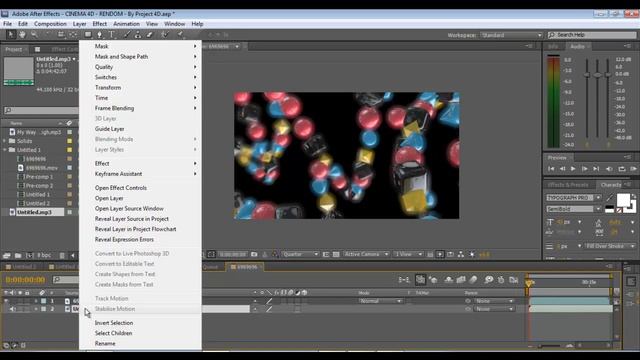The image size is (640, 360).
Task: Toggle the shy layers switch in timeline
Action: pos(449,280)
